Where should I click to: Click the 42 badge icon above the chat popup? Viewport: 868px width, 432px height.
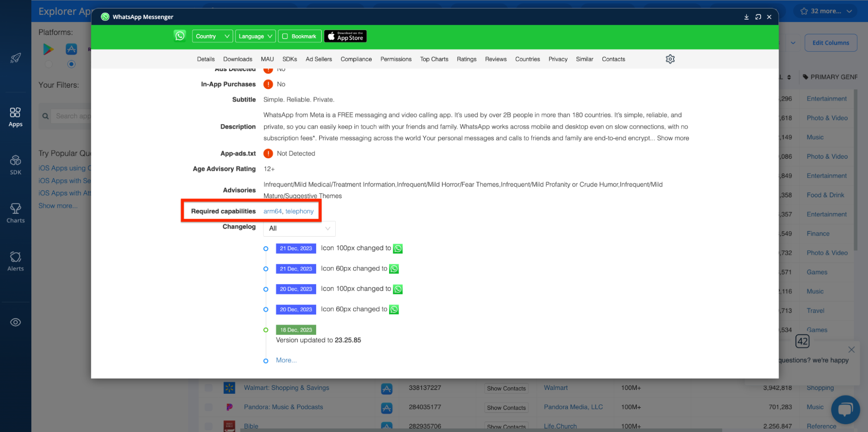pos(802,341)
